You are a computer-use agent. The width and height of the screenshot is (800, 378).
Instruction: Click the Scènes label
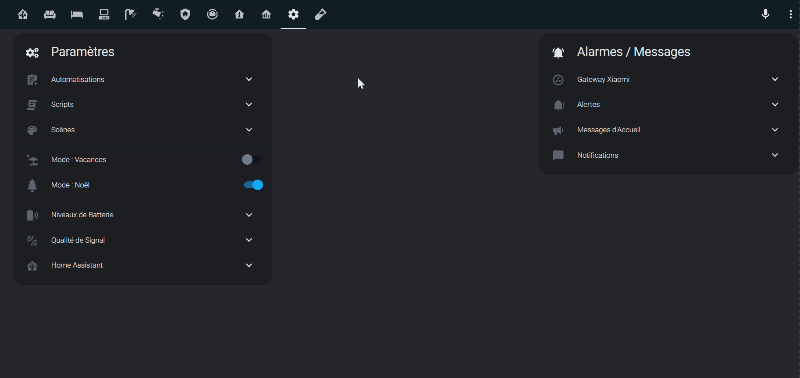(x=63, y=130)
